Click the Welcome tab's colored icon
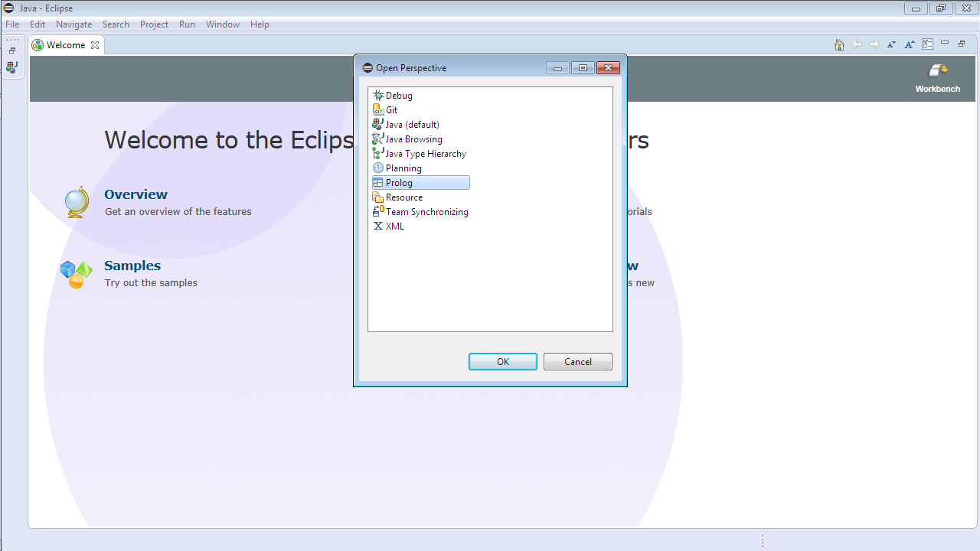The image size is (980, 551). click(x=38, y=45)
